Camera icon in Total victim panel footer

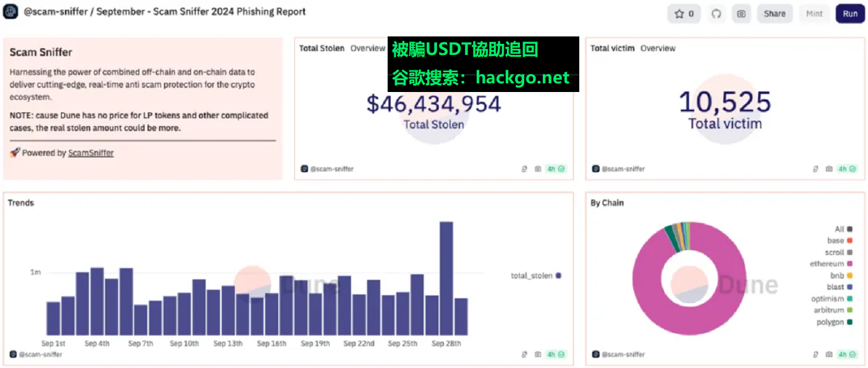pos(829,169)
